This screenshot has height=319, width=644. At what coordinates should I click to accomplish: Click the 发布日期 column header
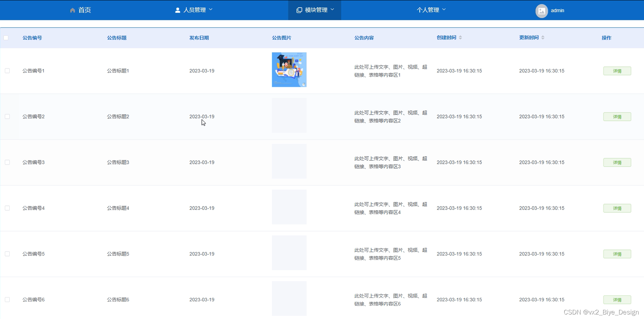coord(199,38)
